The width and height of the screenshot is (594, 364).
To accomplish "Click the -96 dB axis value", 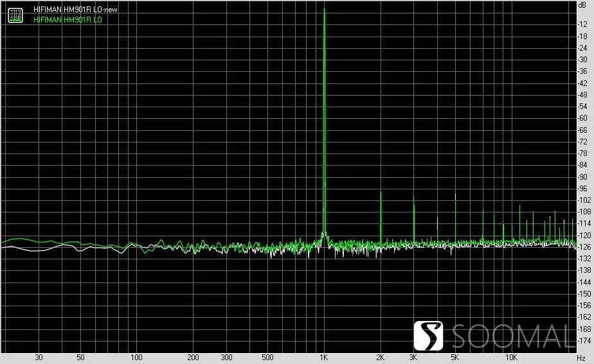I will pos(582,189).
